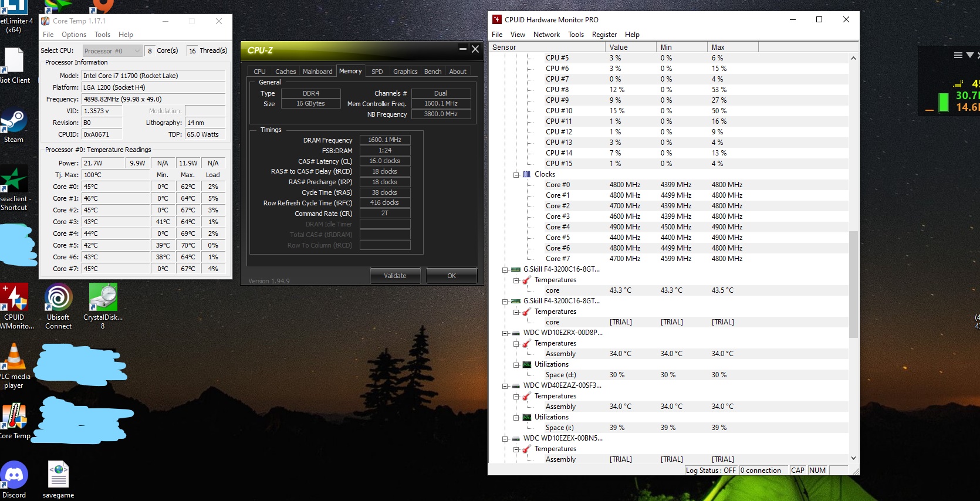
Task: Click the tRFC value 416 clocks
Action: (x=385, y=203)
